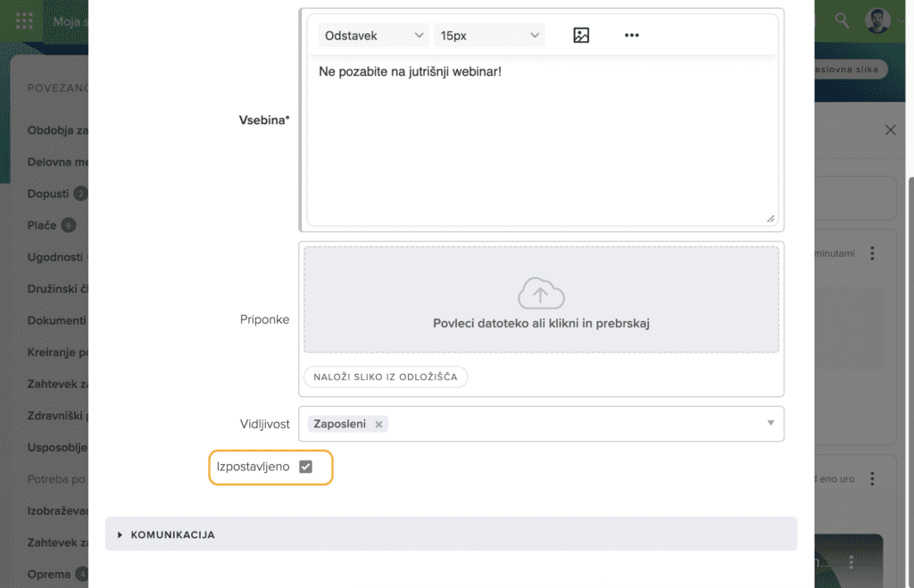Screen dimensions: 914x588
Task: Click the insert image icon in editor toolbar
Action: click(x=581, y=36)
